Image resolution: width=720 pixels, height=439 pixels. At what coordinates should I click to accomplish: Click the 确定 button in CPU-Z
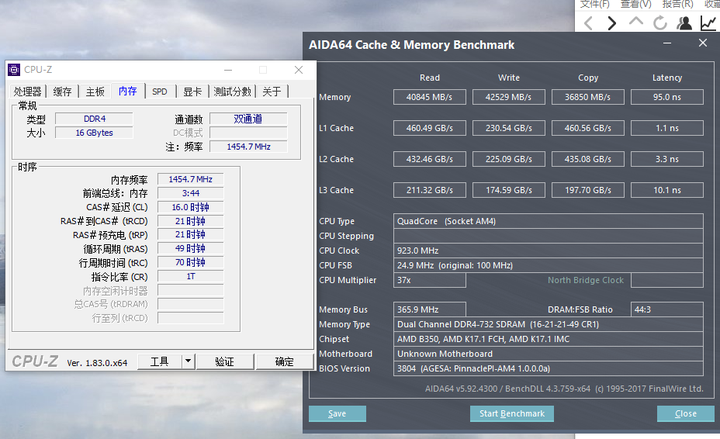[x=284, y=362]
